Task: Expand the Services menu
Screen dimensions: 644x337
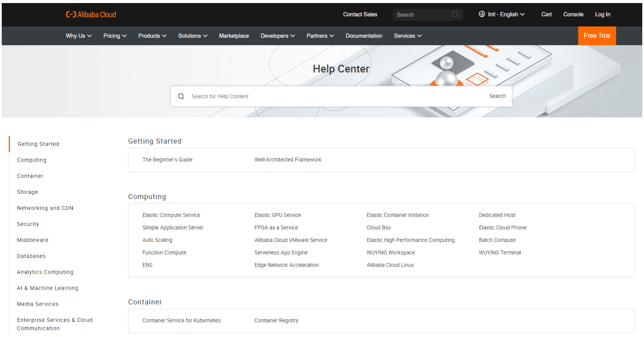Action: click(408, 36)
